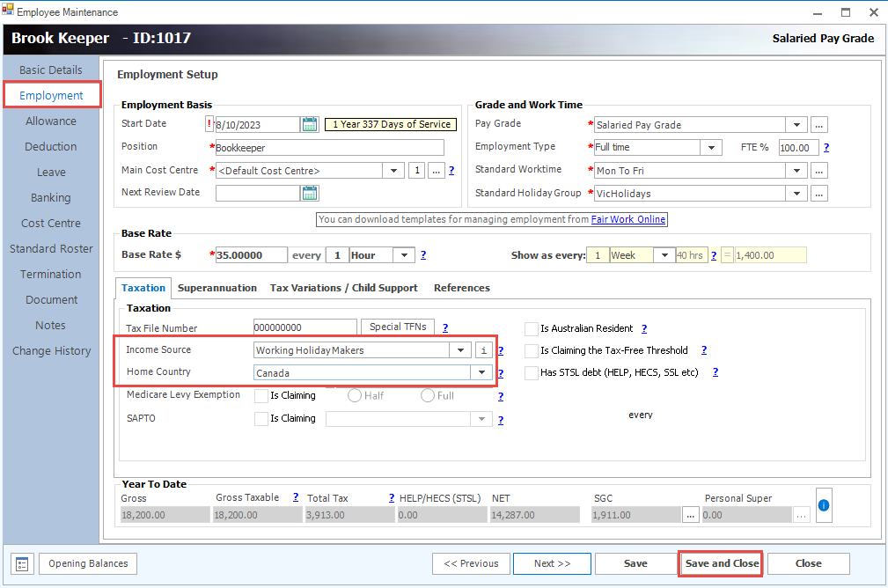Viewport: 888px width, 588px height.
Task: Tick Is Claiming the Tax-Free Threshold
Action: click(532, 350)
